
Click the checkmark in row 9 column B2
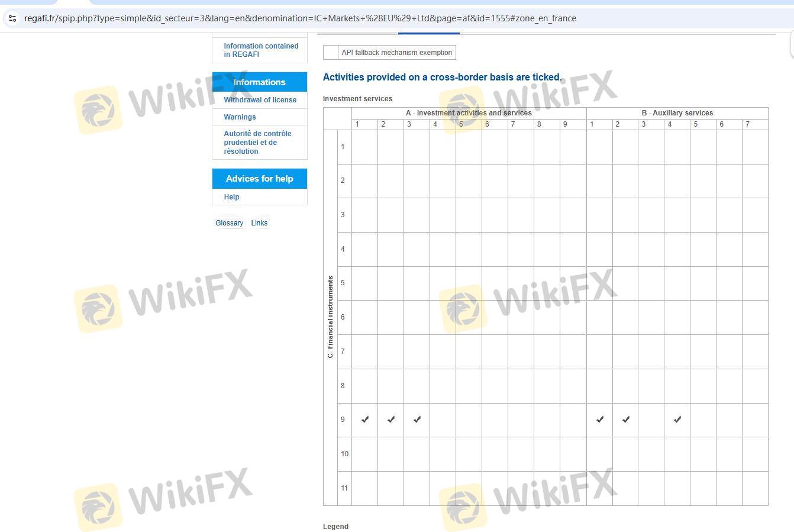point(626,420)
